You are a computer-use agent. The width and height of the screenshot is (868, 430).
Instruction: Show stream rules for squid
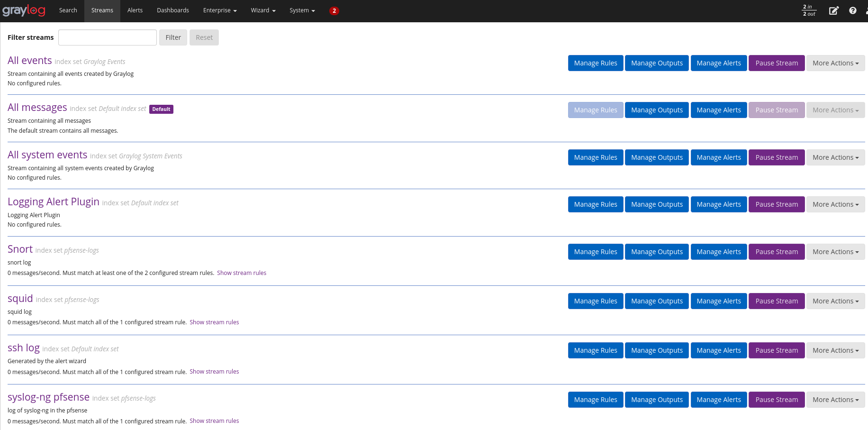pyautogui.click(x=214, y=322)
